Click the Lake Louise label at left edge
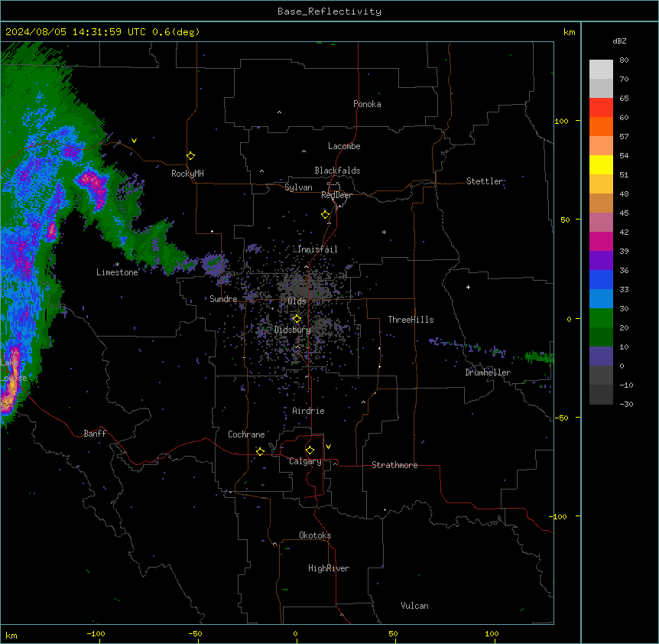 click(14, 370)
